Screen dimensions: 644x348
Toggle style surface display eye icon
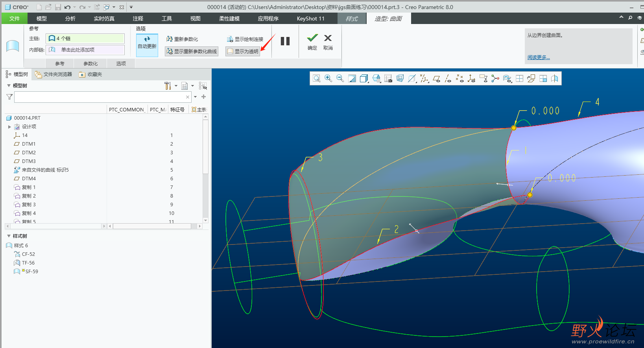pos(507,78)
